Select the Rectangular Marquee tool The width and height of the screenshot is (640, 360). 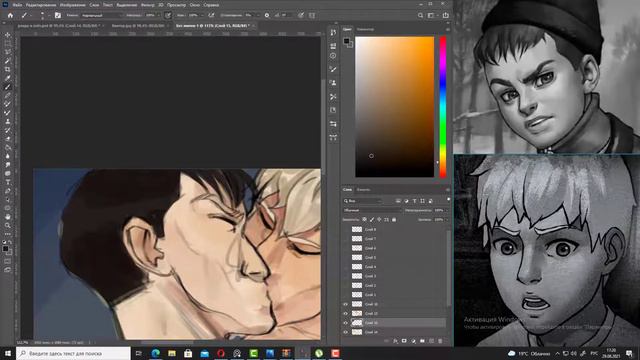(x=8, y=43)
